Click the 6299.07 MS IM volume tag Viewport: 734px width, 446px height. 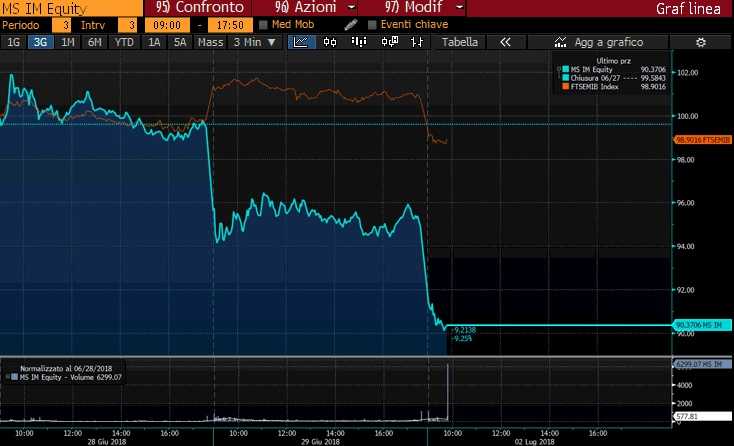(x=703, y=364)
